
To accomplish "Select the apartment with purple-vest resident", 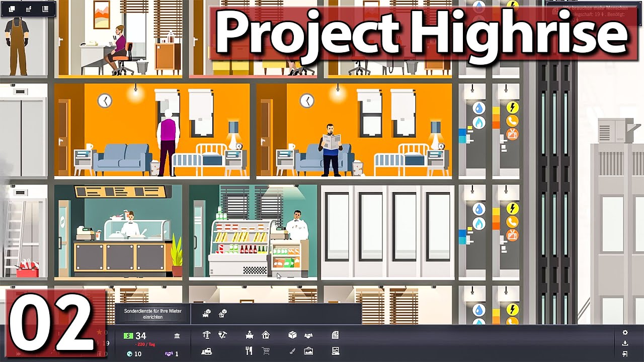I will pyautogui.click(x=152, y=130).
